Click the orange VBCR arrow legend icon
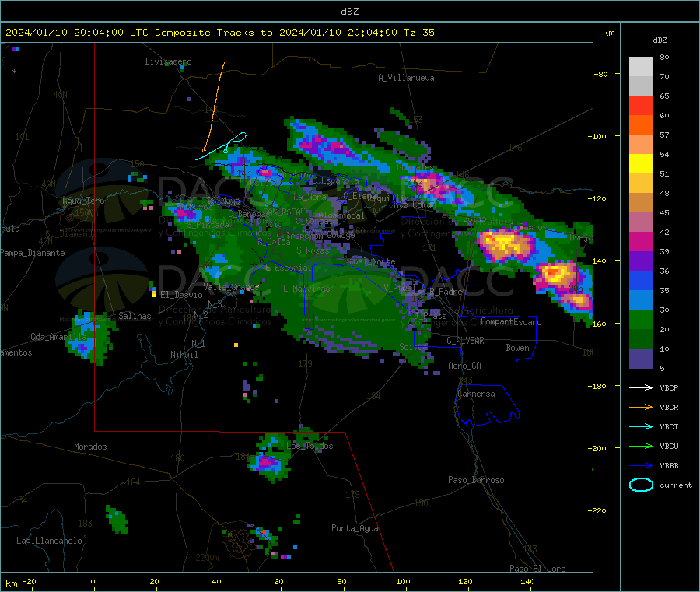Screen dimensions: 700x592 [641, 407]
